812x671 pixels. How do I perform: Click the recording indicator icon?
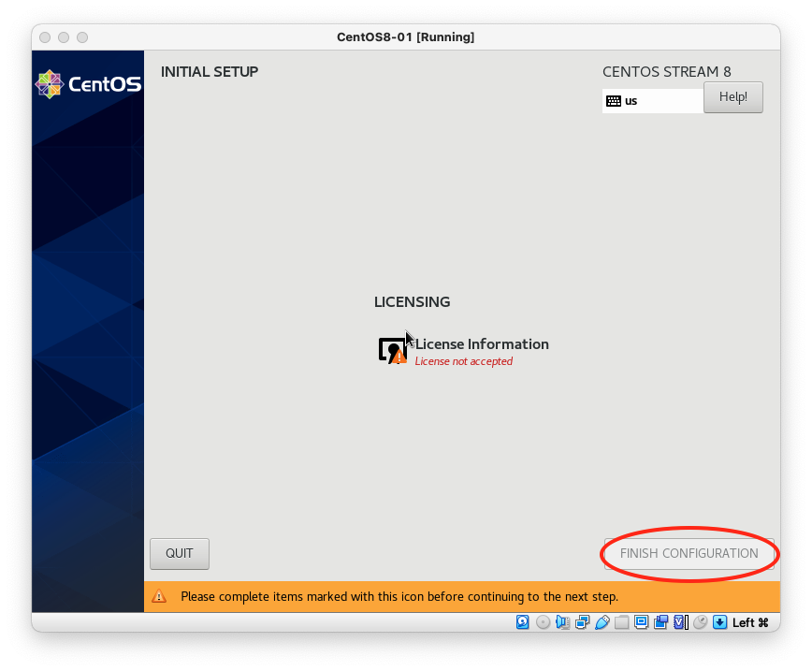660,621
